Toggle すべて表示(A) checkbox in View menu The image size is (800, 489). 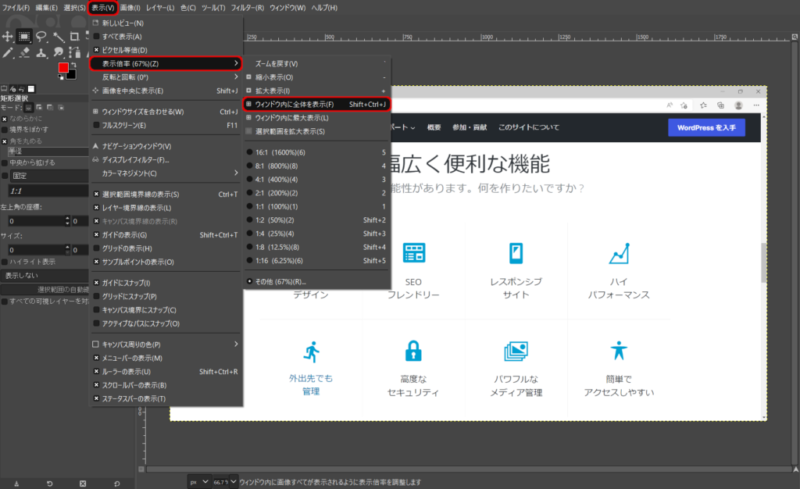[x=96, y=37]
